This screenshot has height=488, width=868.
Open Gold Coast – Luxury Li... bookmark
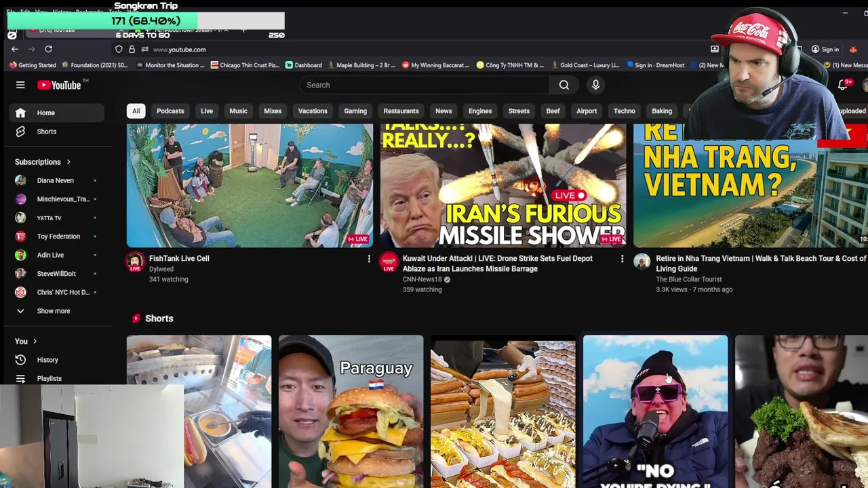pos(585,65)
